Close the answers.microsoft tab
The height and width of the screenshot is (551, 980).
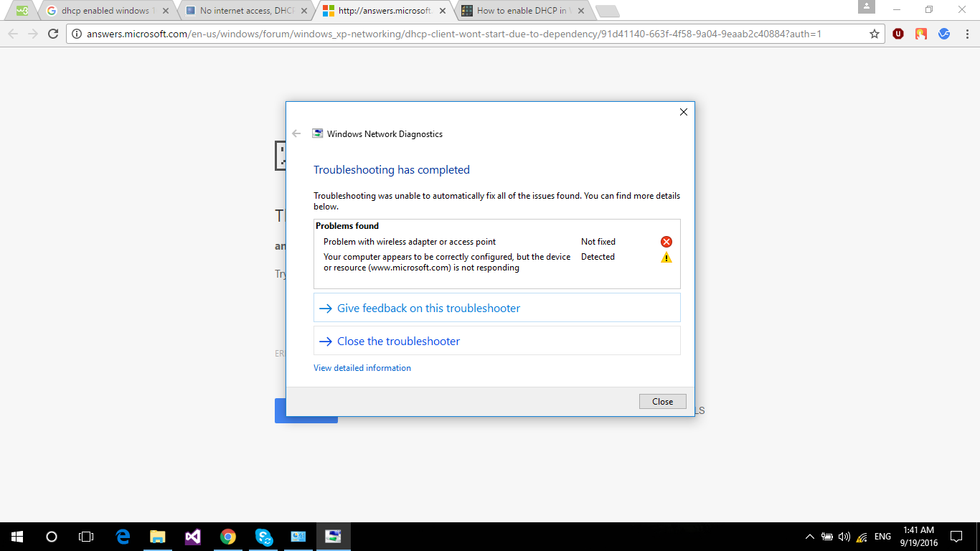coord(442,11)
